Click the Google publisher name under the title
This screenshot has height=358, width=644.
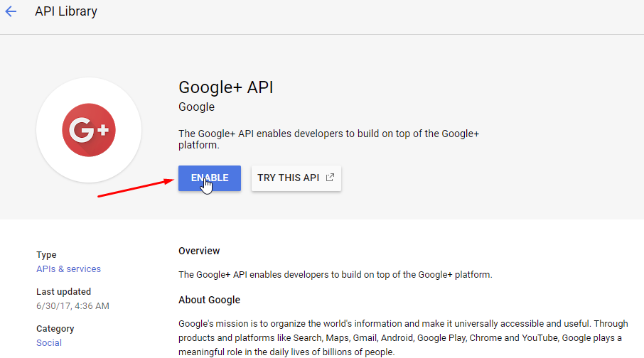196,107
